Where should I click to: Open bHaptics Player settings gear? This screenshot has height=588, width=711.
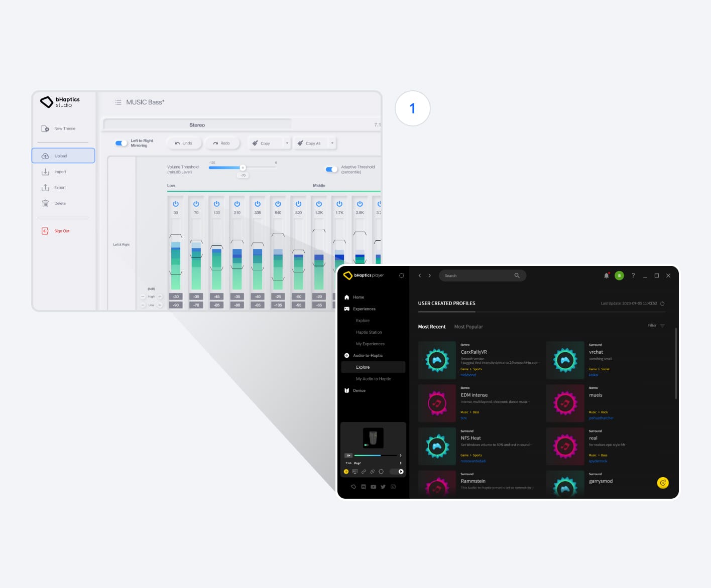click(401, 275)
